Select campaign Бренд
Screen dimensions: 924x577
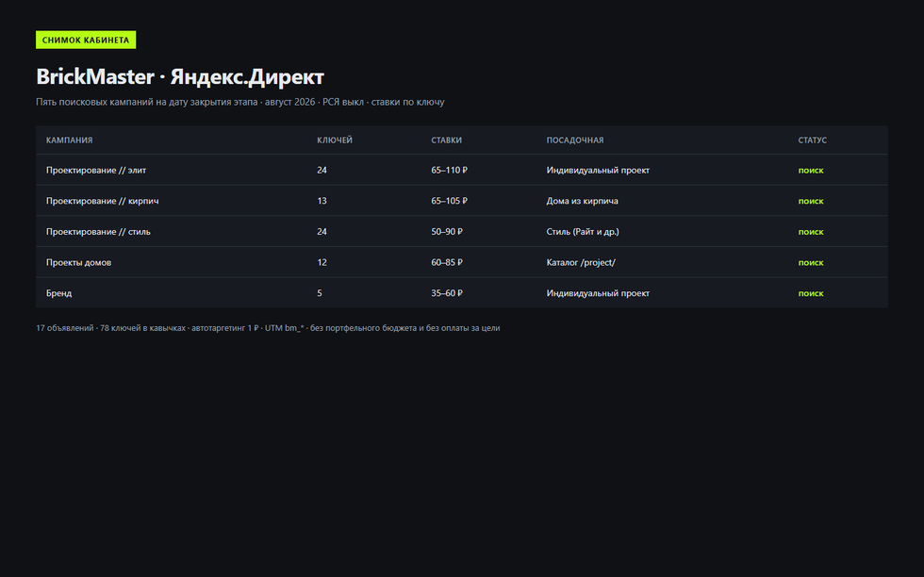click(58, 293)
